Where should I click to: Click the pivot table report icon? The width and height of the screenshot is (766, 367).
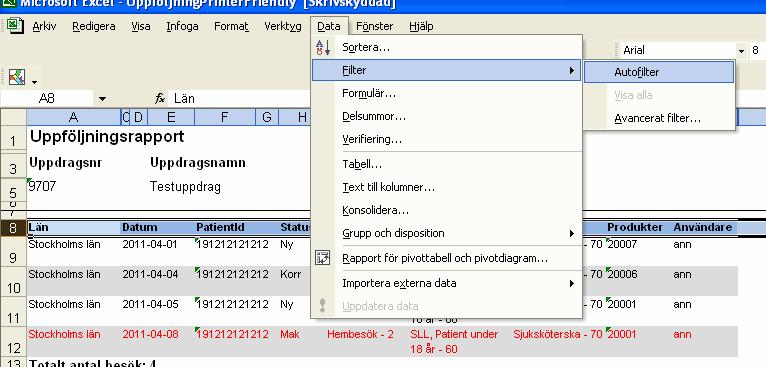(323, 258)
